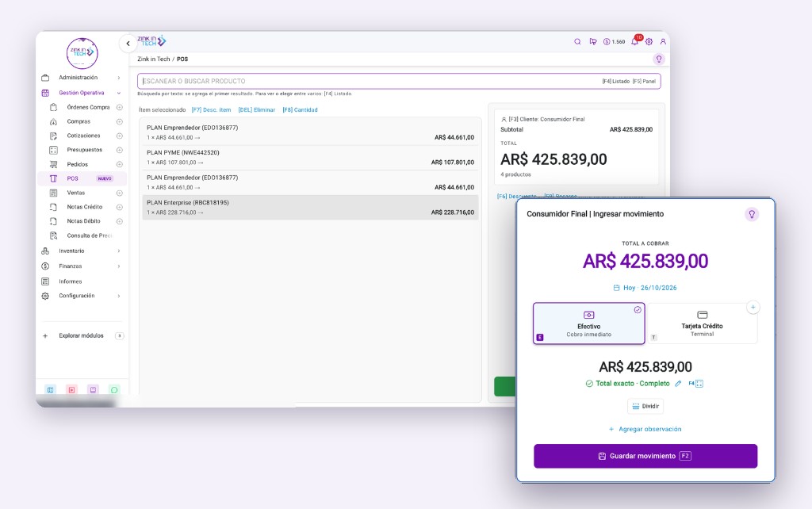
Task: Edit the amount with the pencil icon
Action: tap(678, 384)
